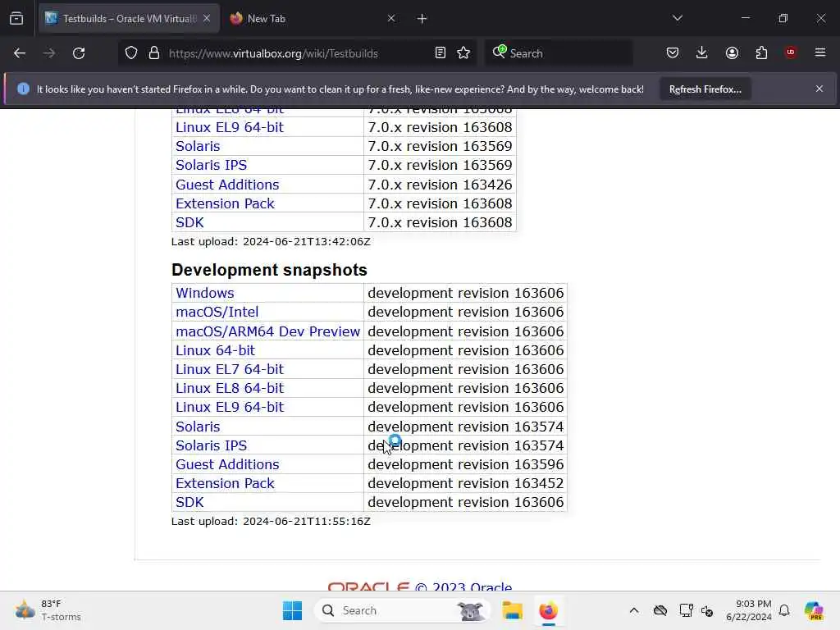The height and width of the screenshot is (630, 840).
Task: Open Extension Pack 7.0.x testbuild link
Action: point(225,203)
